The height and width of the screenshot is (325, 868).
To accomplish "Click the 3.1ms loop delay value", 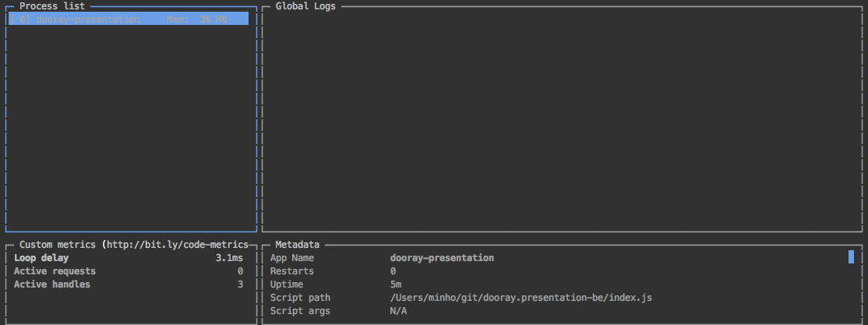I will 229,258.
